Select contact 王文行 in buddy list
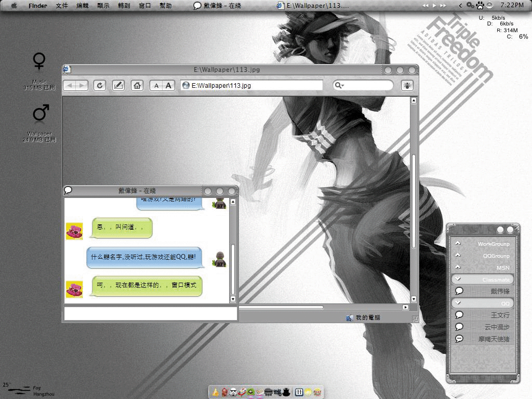 point(483,315)
